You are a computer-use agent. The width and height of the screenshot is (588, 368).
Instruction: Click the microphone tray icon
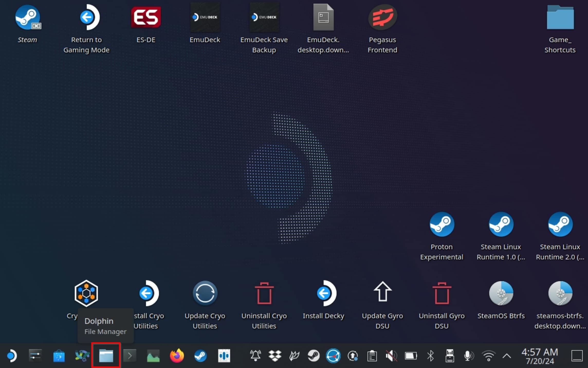469,356
